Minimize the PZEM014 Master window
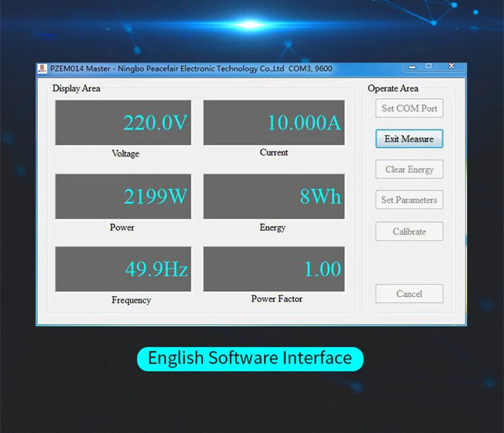Image resolution: width=504 pixels, height=433 pixels. coord(412,66)
